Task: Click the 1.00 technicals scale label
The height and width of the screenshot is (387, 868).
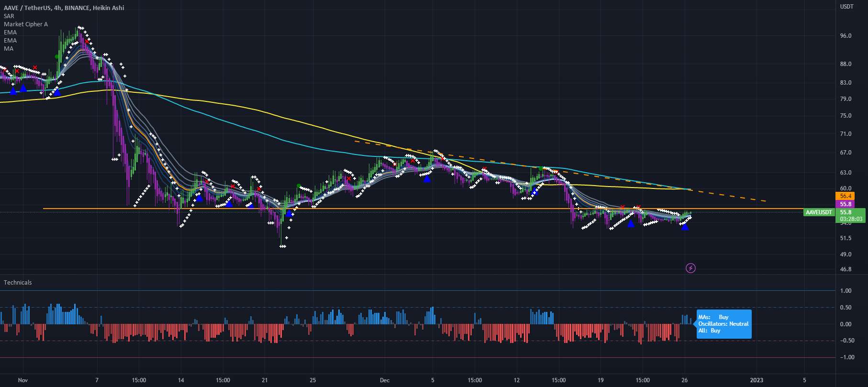Action: point(846,291)
